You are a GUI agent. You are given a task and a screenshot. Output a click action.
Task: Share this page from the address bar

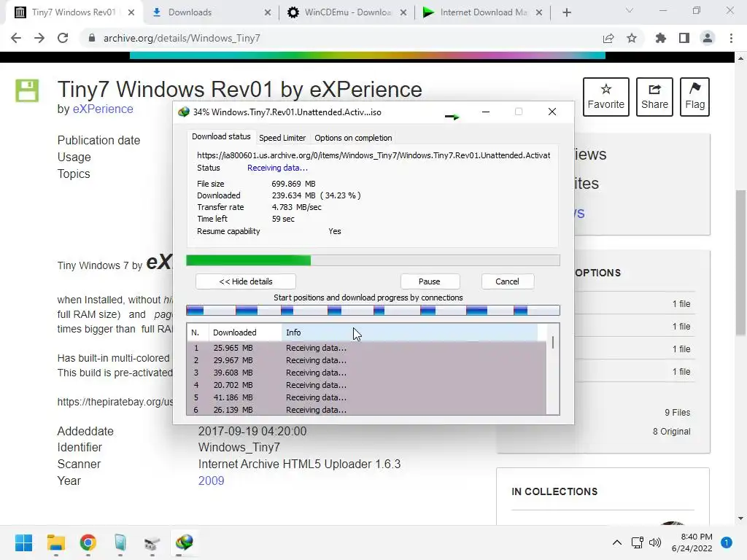(608, 38)
